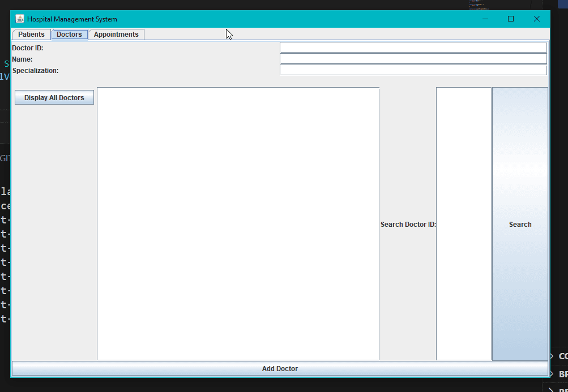The image size is (568, 392).
Task: Select the Doctors tab
Action: pos(69,35)
